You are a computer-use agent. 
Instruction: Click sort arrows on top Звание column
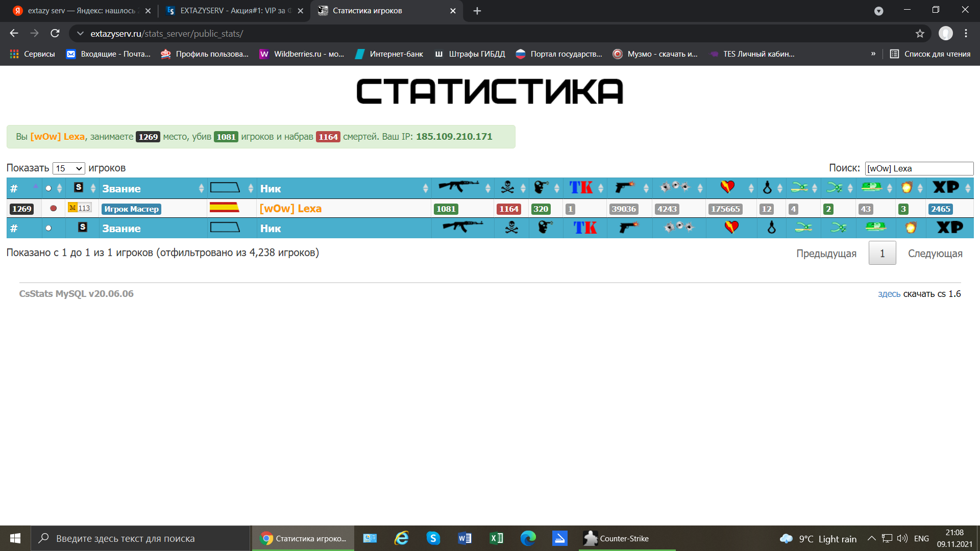201,188
